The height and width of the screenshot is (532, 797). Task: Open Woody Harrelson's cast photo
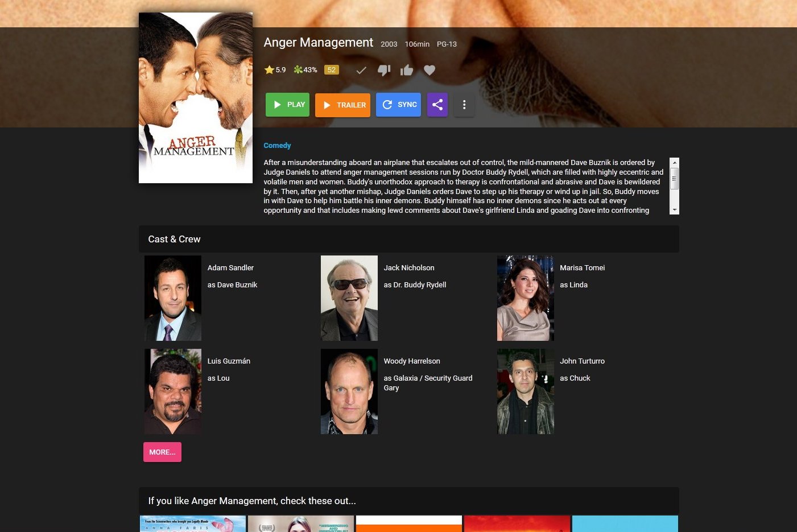(x=349, y=391)
